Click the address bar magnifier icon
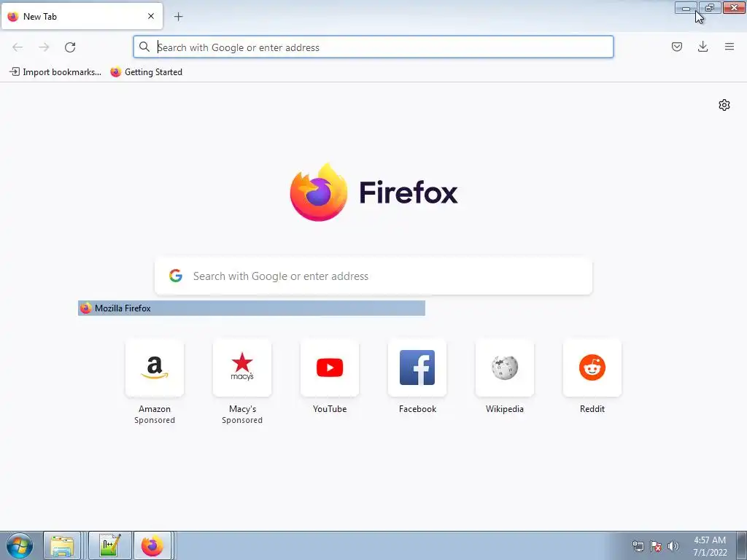 (x=144, y=47)
